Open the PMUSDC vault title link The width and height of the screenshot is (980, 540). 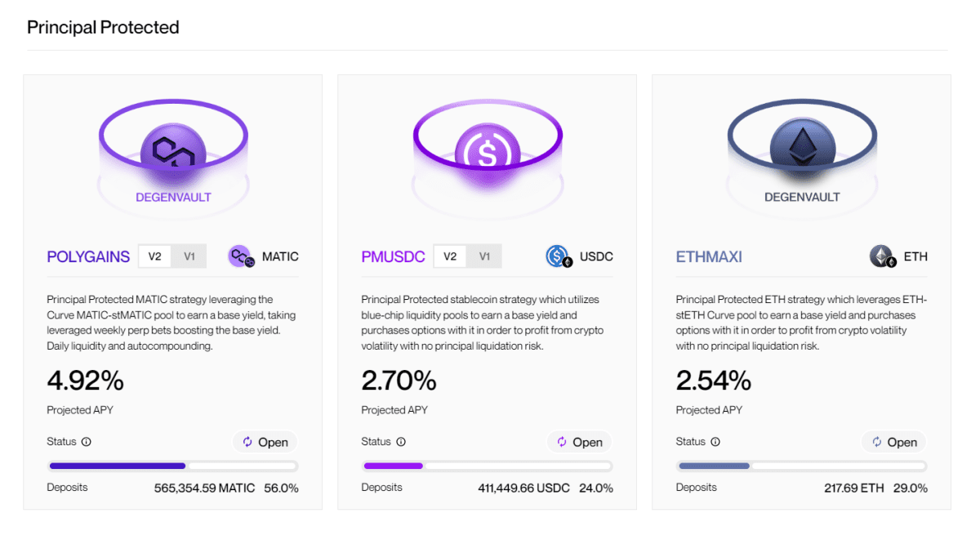(393, 257)
